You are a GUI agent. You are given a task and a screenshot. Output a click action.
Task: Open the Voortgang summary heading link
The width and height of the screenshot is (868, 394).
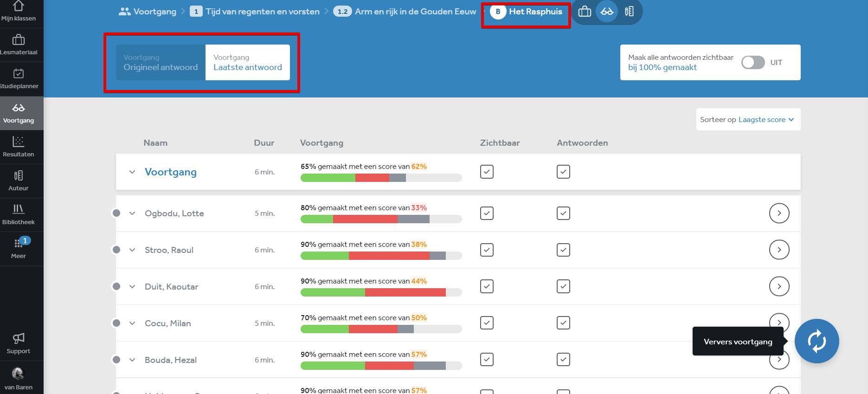pos(171,172)
